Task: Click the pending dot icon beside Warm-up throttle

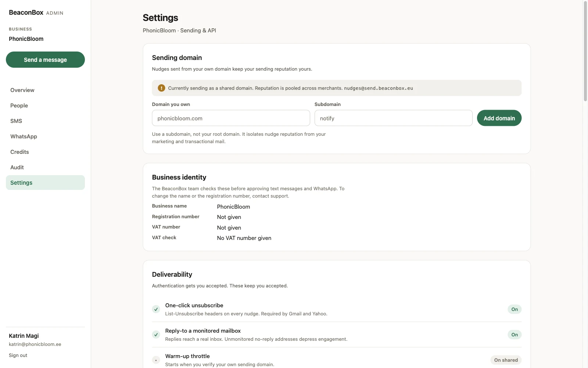Action: 156,360
